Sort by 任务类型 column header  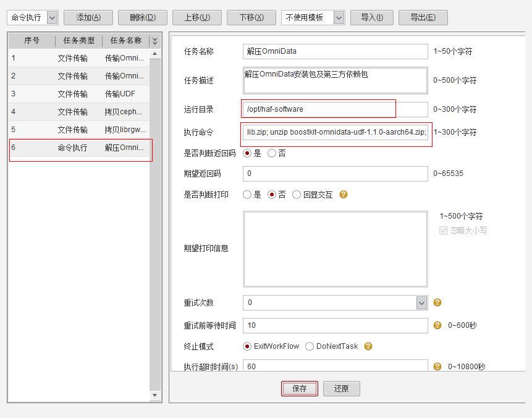tap(78, 41)
